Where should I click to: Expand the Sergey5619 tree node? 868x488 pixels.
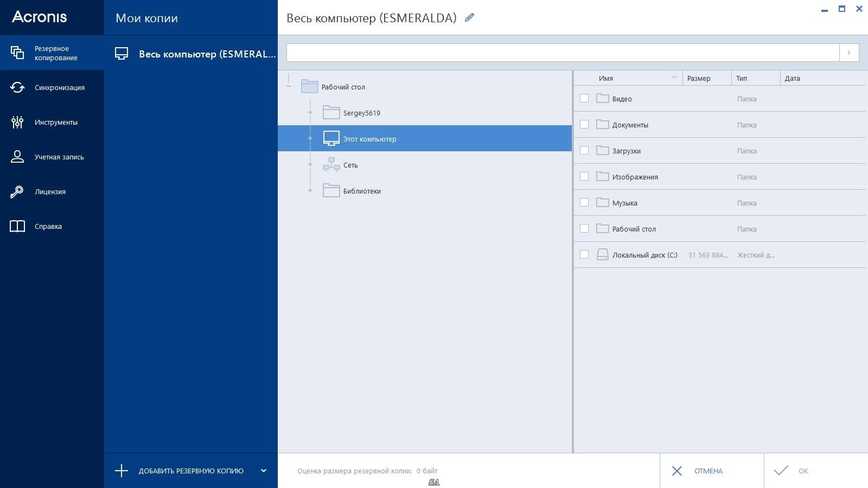(310, 112)
